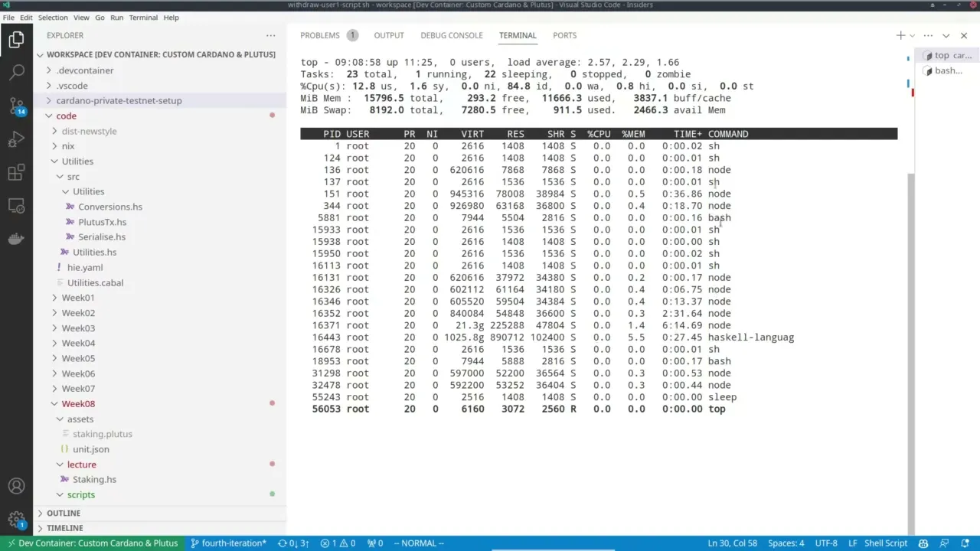Viewport: 980px width, 551px height.
Task: Collapse the Week08 folder
Action: coord(78,403)
